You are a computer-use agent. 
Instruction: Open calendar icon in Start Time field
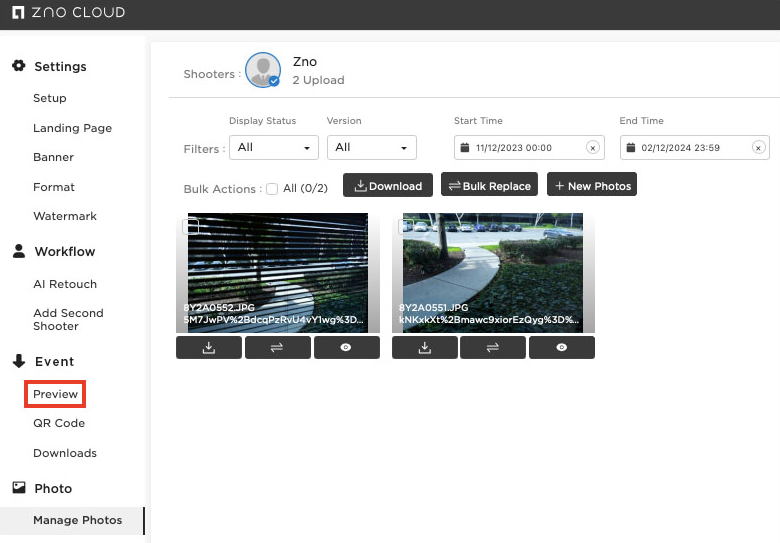[x=465, y=148]
